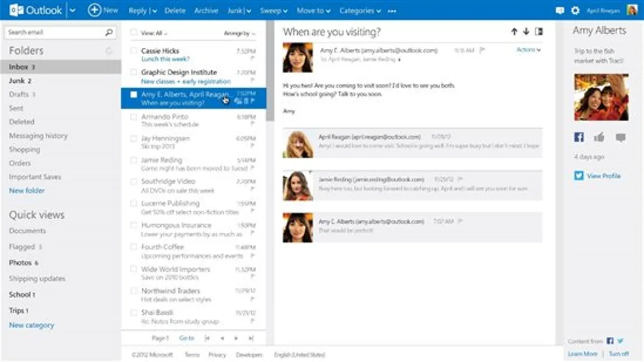The image size is (644, 362).
Task: Click the Learn More link
Action: (x=582, y=354)
